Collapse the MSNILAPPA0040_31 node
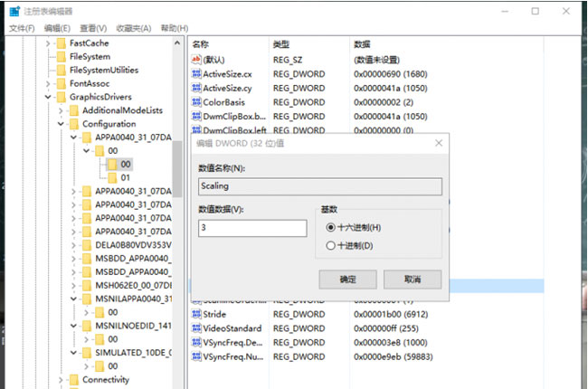The image size is (588, 389). [x=73, y=299]
